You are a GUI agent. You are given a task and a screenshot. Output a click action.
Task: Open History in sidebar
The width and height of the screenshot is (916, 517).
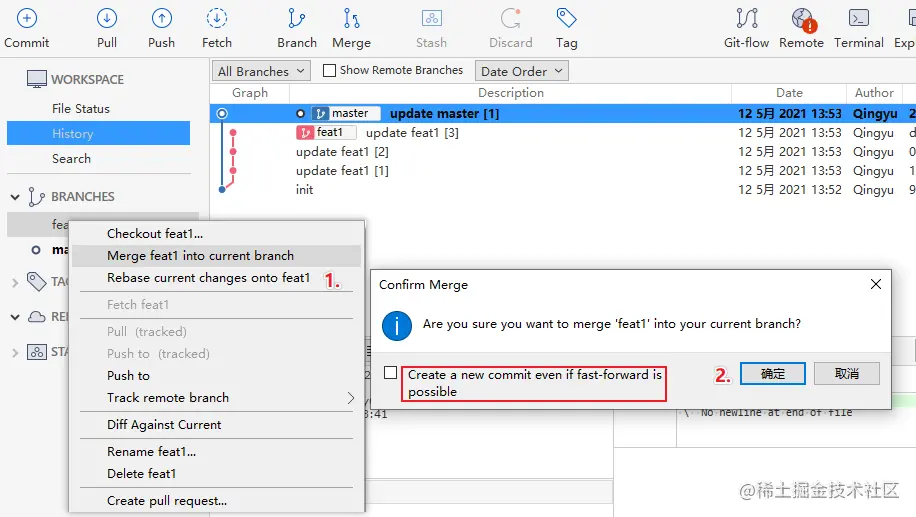(x=99, y=133)
